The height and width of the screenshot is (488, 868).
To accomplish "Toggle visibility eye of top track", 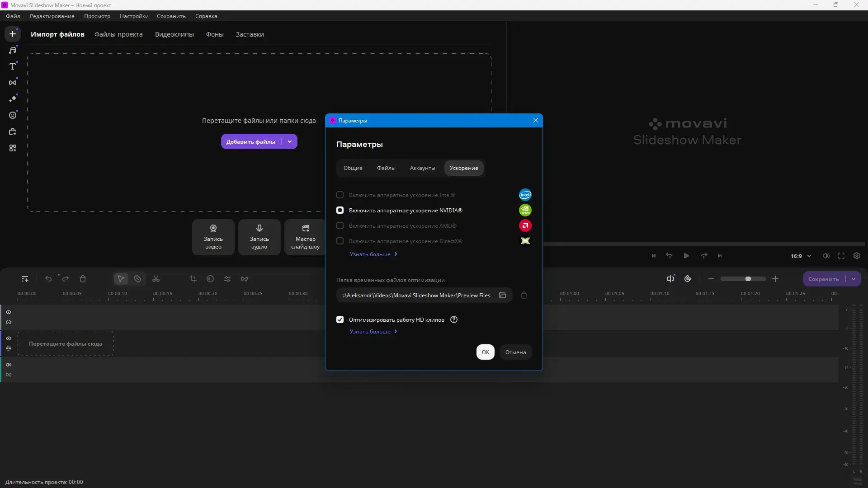I will tap(9, 312).
